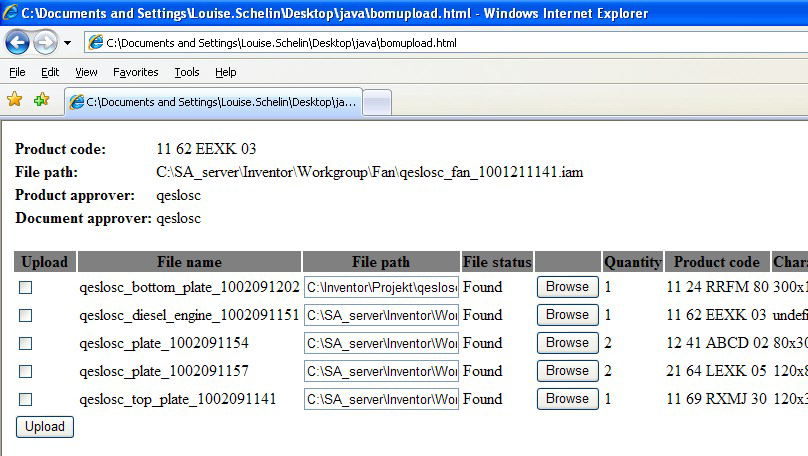
Task: Click Document approver value qeslosc
Action: coord(178,218)
